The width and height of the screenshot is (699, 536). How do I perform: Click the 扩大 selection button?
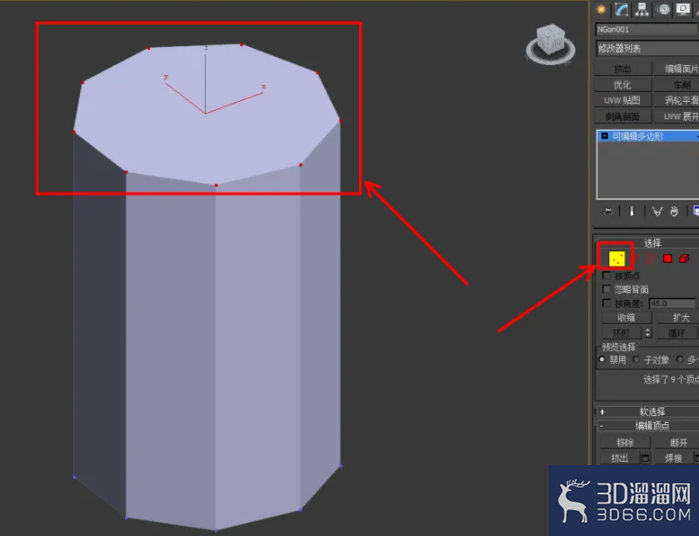[678, 317]
